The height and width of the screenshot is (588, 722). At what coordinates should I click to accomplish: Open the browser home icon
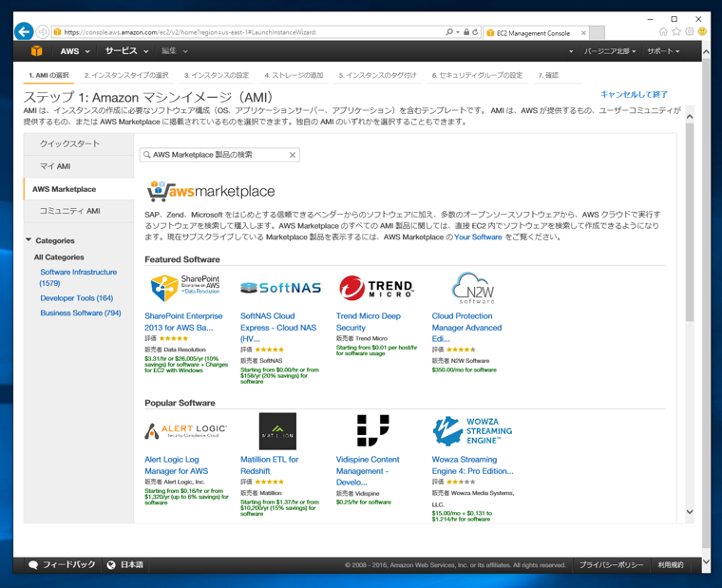pyautogui.click(x=663, y=31)
